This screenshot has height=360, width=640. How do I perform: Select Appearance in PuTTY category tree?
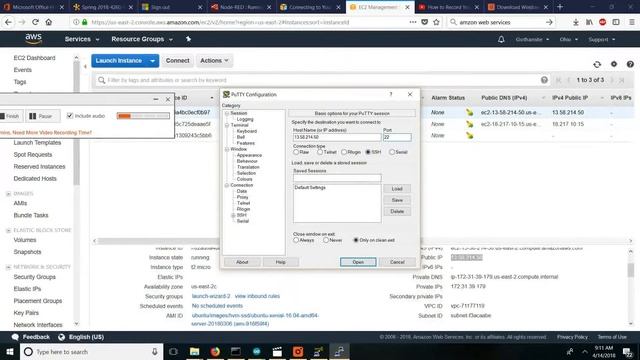[249, 155]
